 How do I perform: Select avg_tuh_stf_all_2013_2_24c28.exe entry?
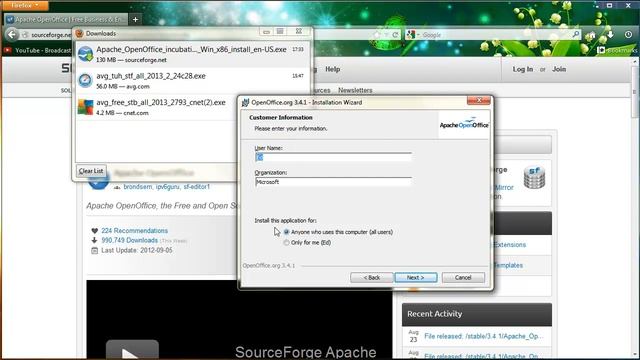193,80
